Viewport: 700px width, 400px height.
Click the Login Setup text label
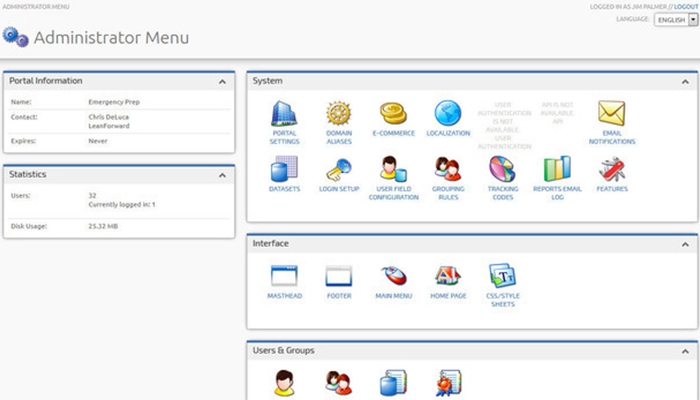coord(339,189)
